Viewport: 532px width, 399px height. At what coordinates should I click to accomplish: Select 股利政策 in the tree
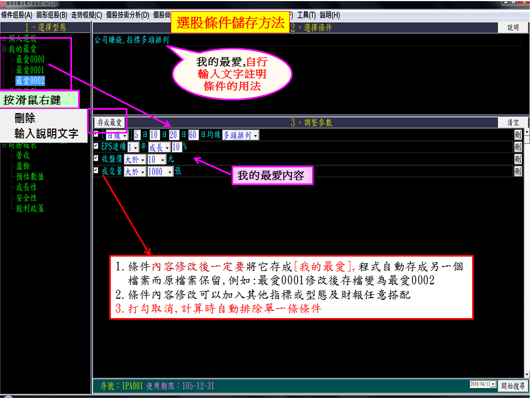pyautogui.click(x=30, y=208)
